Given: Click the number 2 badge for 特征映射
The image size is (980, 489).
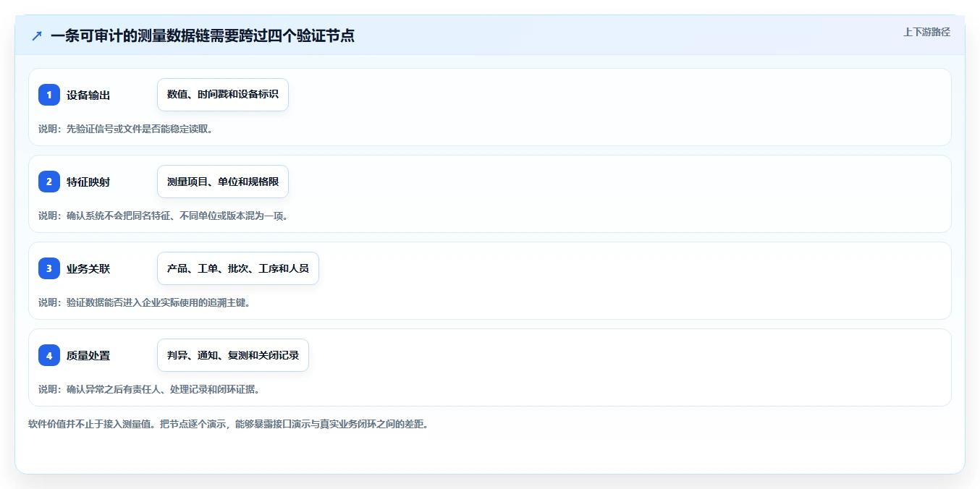Looking at the screenshot, I should click(49, 182).
